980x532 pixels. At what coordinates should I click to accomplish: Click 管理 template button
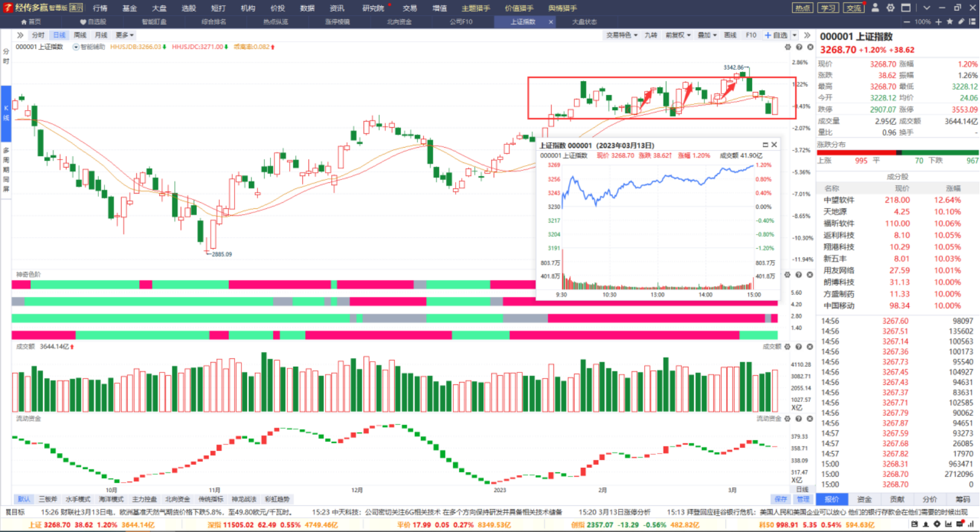pyautogui.click(x=803, y=499)
